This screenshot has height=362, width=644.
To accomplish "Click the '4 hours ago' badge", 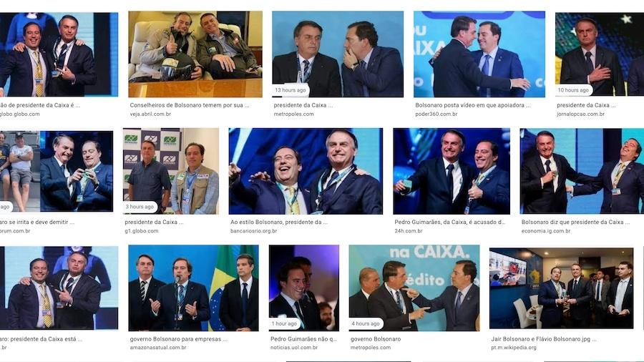I will coord(366,323).
